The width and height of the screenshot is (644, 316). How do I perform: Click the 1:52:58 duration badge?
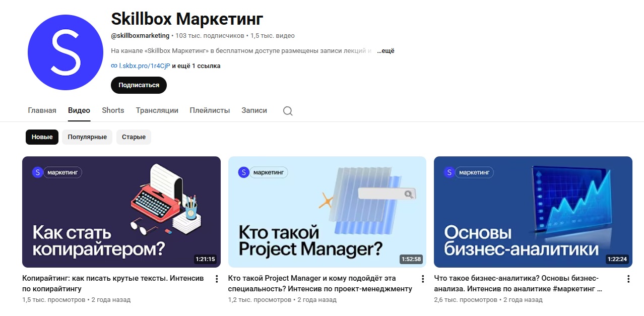click(x=411, y=260)
